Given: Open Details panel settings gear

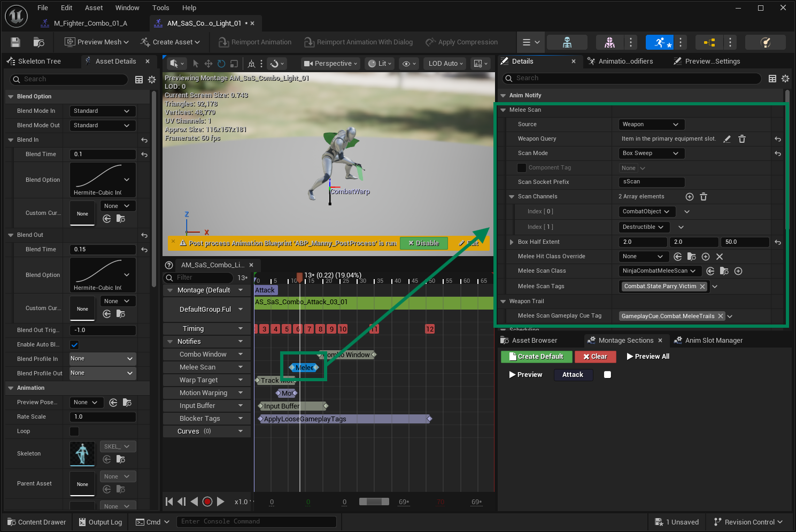Looking at the screenshot, I should click(x=785, y=79).
